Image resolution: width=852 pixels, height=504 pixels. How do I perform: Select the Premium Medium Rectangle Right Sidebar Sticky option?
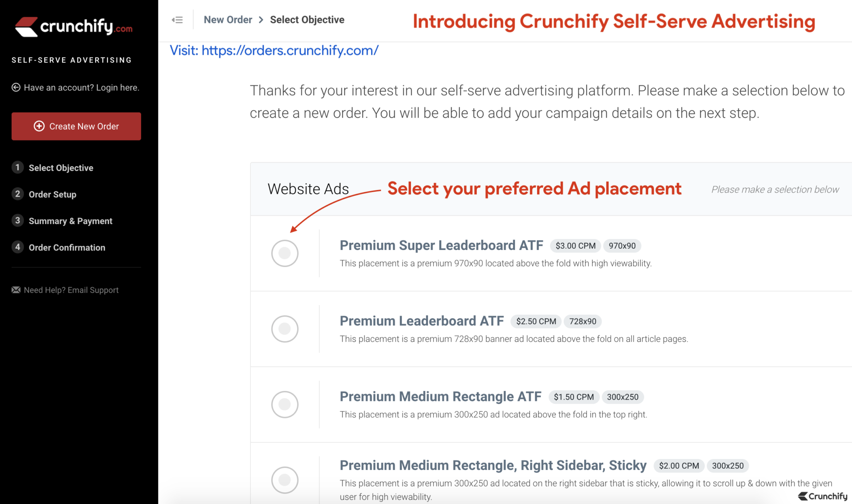pos(285,479)
